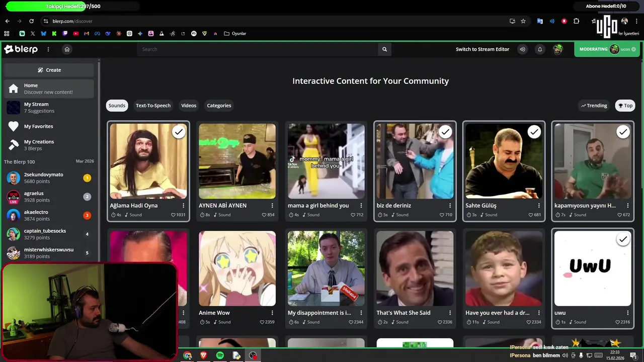Screen dimensions: 644x362
Task: Open Google Translate extension icon
Action: [x=540, y=21]
